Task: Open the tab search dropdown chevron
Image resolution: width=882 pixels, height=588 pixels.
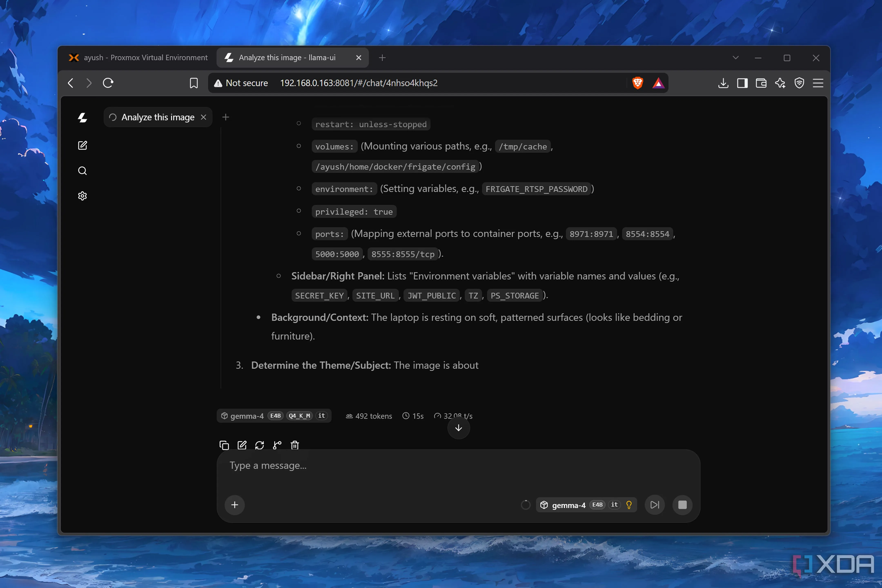Action: (x=735, y=57)
